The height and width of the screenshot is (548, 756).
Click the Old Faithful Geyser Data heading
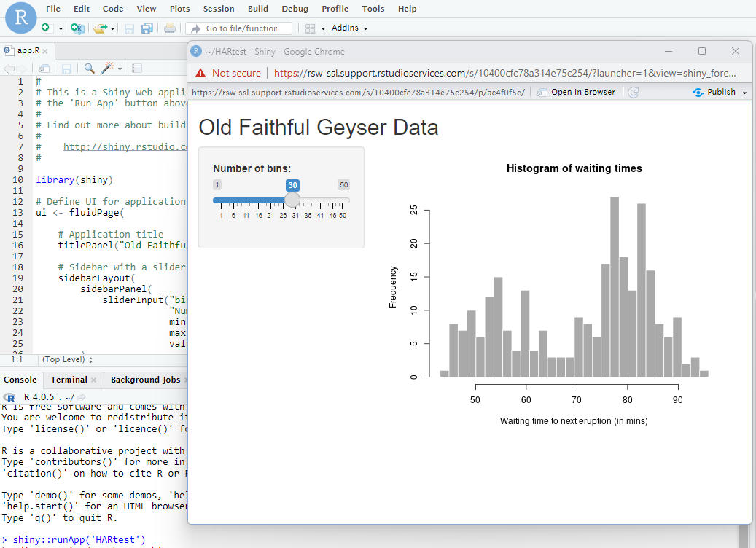click(318, 128)
